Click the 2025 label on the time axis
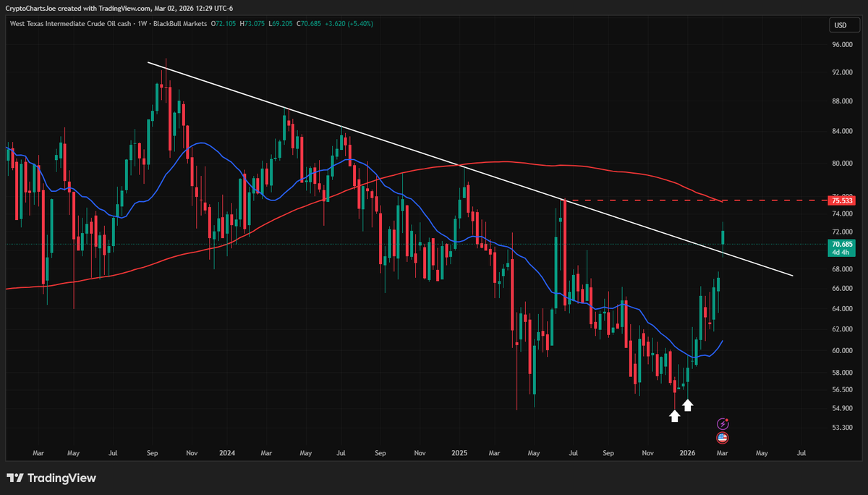Image resolution: width=868 pixels, height=495 pixels. (x=459, y=453)
